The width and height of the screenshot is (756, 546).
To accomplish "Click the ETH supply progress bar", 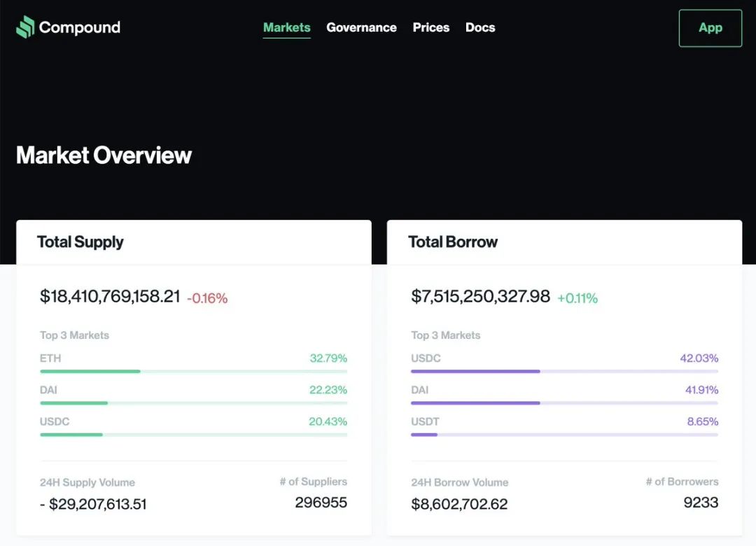I will pyautogui.click(x=193, y=372).
